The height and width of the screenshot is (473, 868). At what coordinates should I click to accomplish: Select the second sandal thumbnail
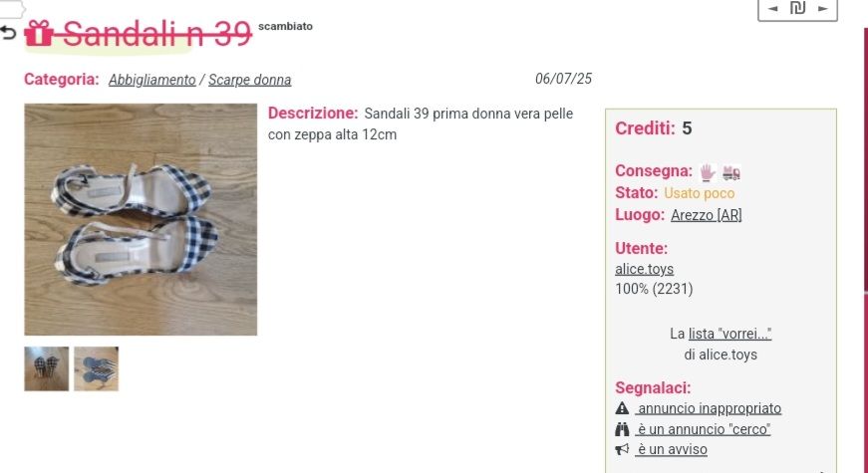(97, 368)
